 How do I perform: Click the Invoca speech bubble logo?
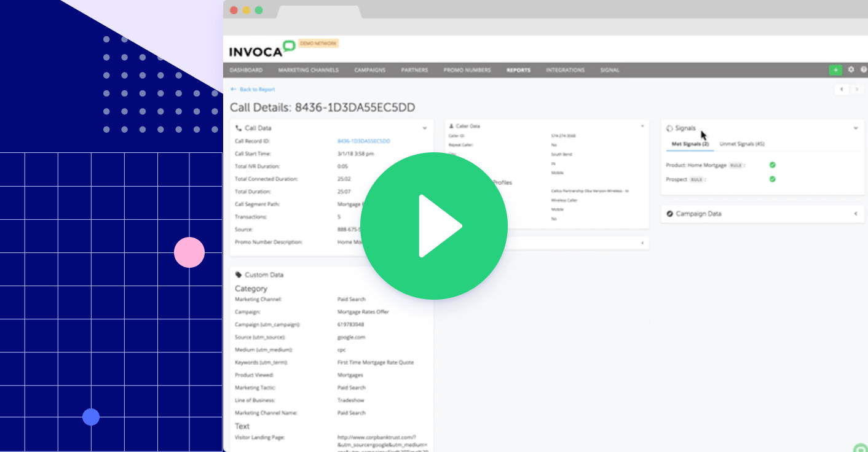point(288,45)
